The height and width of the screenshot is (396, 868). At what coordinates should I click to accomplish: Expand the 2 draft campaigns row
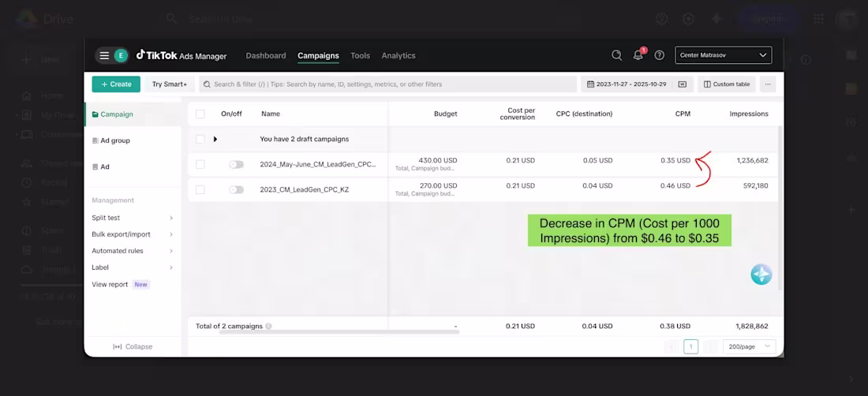[x=215, y=139]
